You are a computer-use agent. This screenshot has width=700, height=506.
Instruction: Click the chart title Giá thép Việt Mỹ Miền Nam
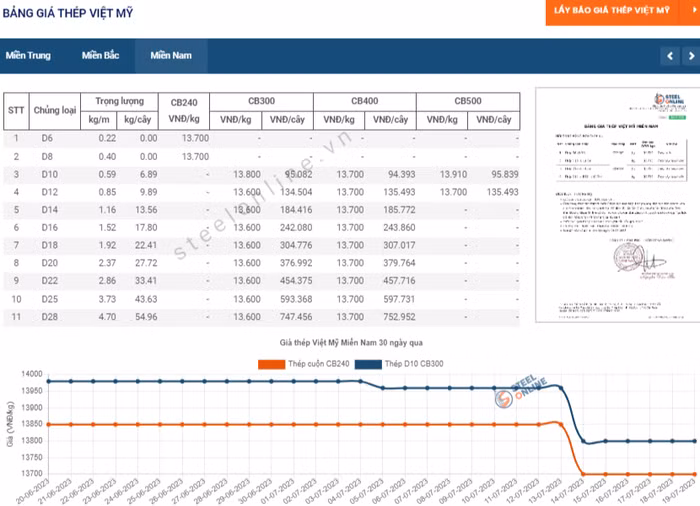351,343
